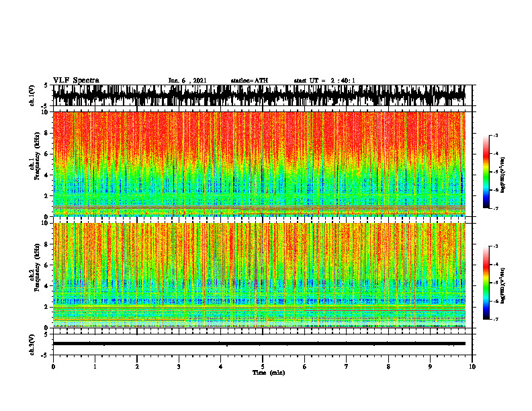Click time axis tick label "9"
The image size is (532, 411).
(x=430, y=367)
